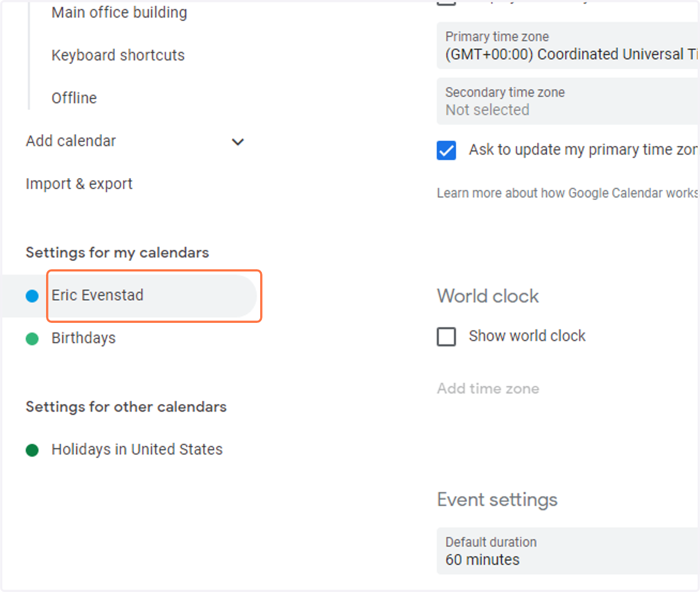The height and width of the screenshot is (592, 700).
Task: Open the Secondary time zone dropdown
Action: pyautogui.click(x=567, y=101)
